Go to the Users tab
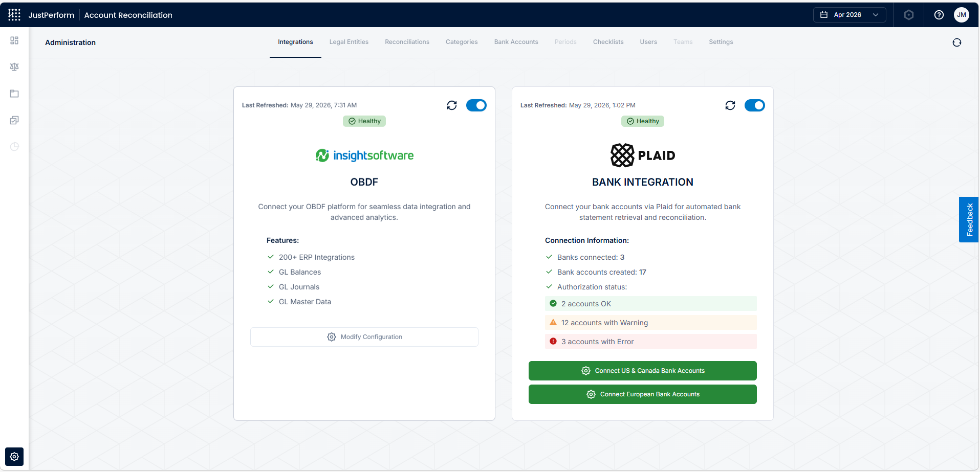Viewport: 980px width, 472px height. pos(648,42)
